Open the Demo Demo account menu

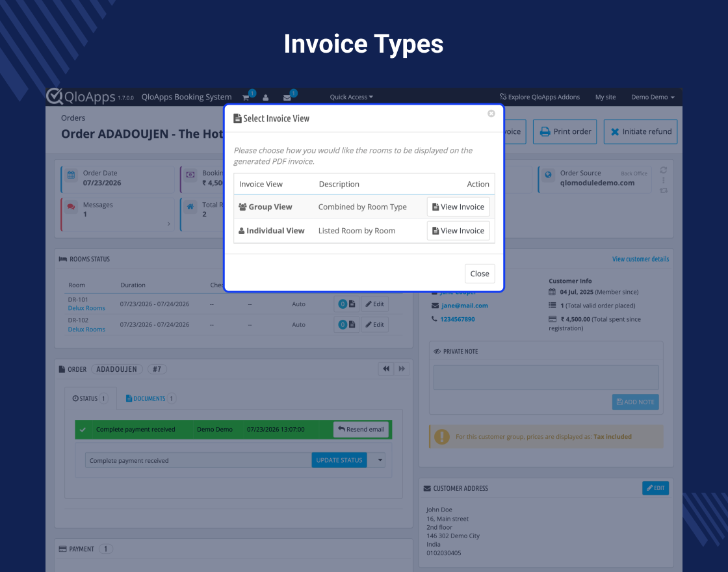coord(653,97)
